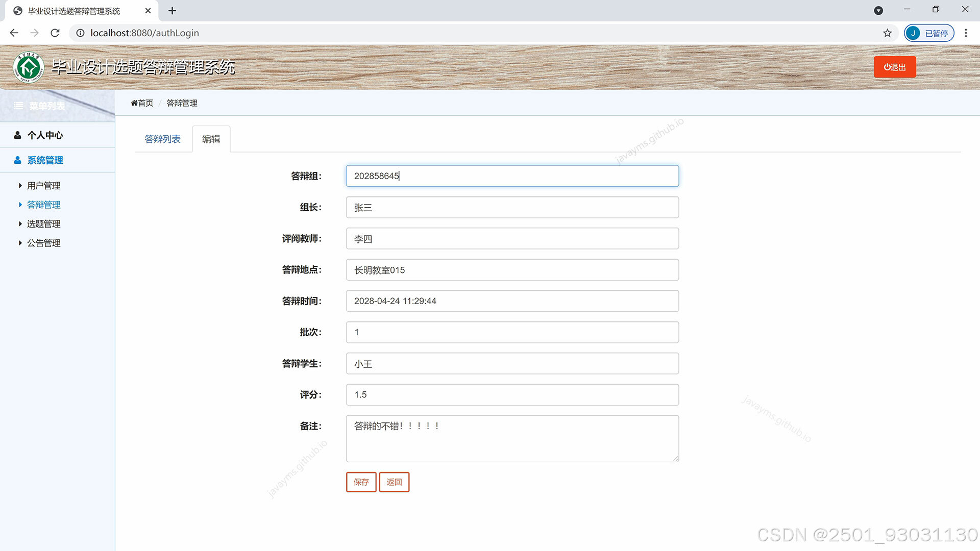Switch to the 答辩列表 tab
980x551 pixels.
click(162, 139)
